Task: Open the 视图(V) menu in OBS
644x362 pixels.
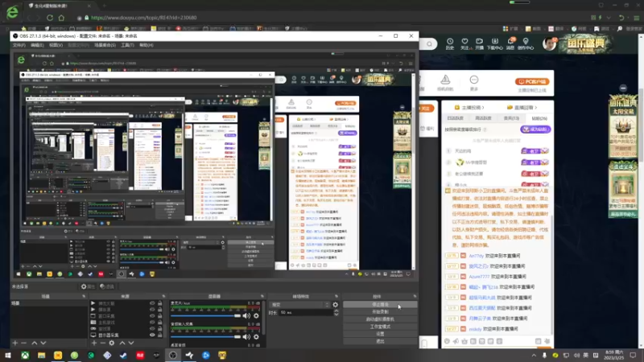Action: tap(56, 45)
